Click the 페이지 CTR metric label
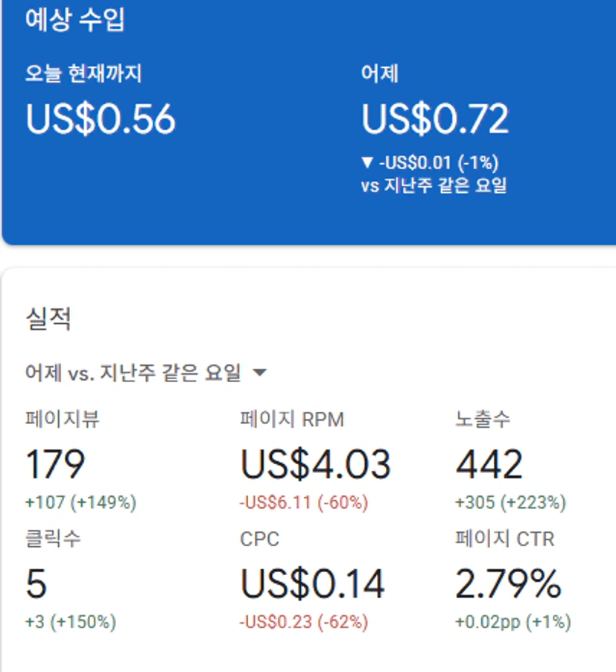The height and width of the screenshot is (672, 616). coord(505,539)
